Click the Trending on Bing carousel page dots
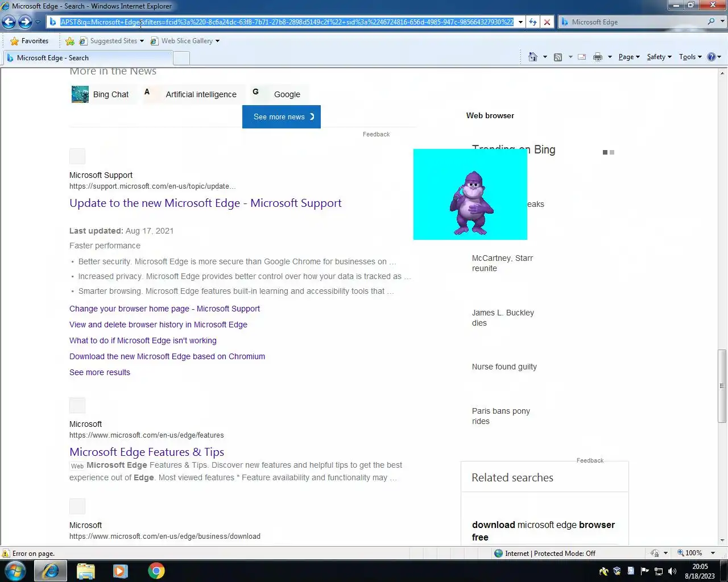 (609, 152)
